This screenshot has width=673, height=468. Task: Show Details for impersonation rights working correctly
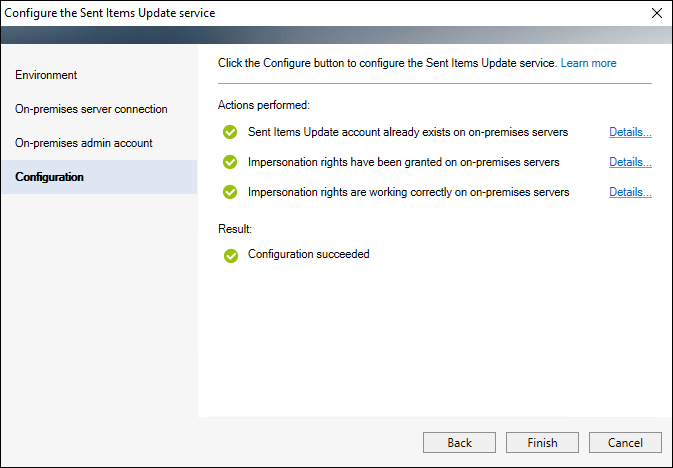point(630,192)
